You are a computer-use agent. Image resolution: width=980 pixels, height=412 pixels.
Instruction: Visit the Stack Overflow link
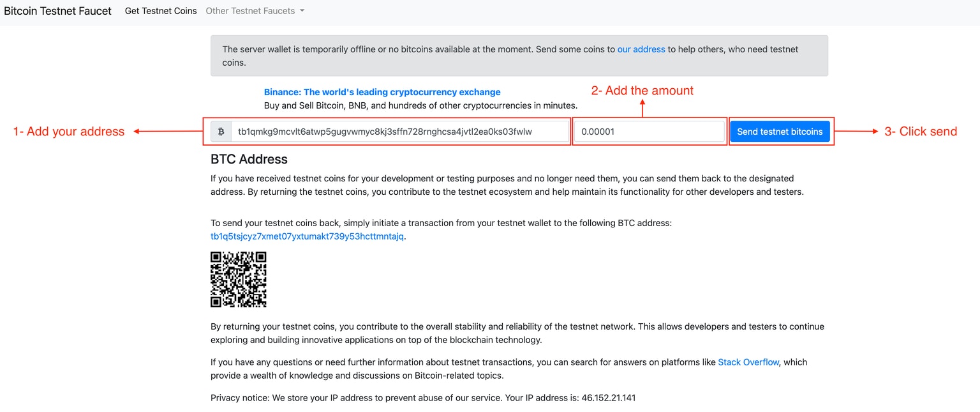[x=748, y=362]
